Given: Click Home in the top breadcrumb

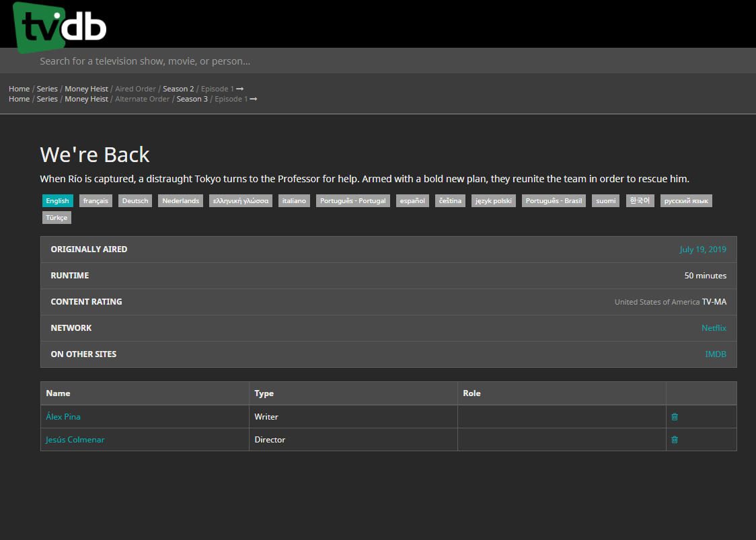Looking at the screenshot, I should 19,89.
